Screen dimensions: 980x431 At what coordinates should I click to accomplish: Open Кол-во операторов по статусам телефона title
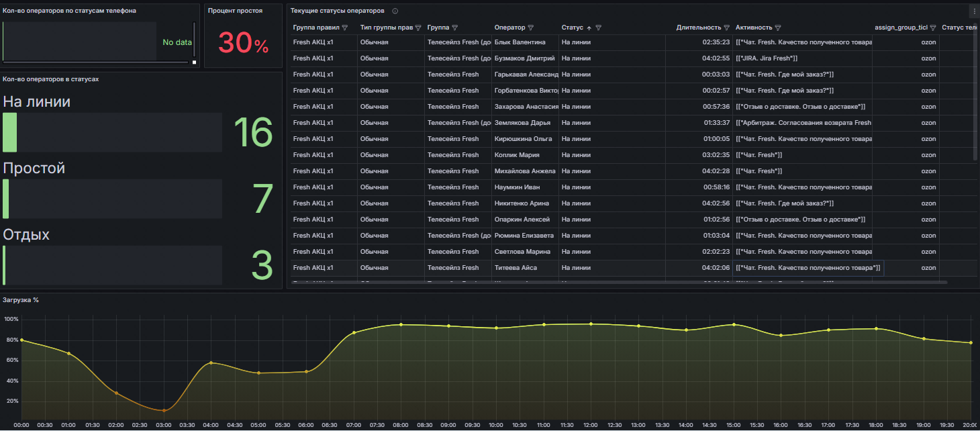(70, 11)
